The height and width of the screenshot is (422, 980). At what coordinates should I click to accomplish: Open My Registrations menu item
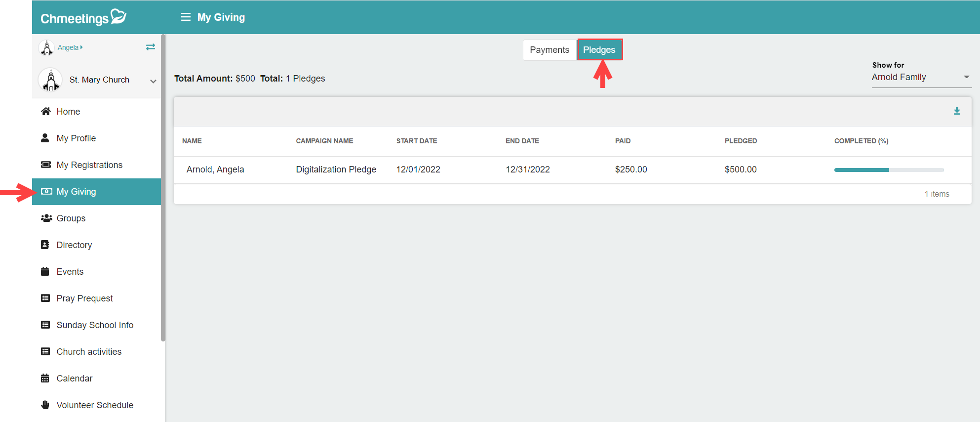(x=96, y=165)
